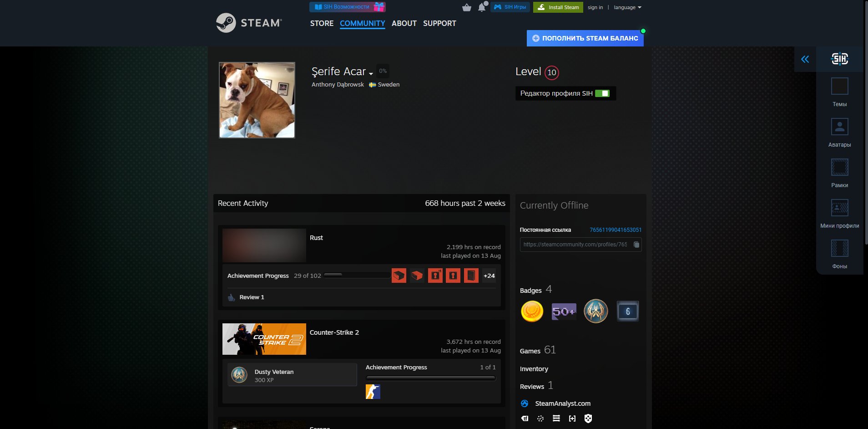Open the STORE menu
The image size is (868, 429).
pos(322,23)
